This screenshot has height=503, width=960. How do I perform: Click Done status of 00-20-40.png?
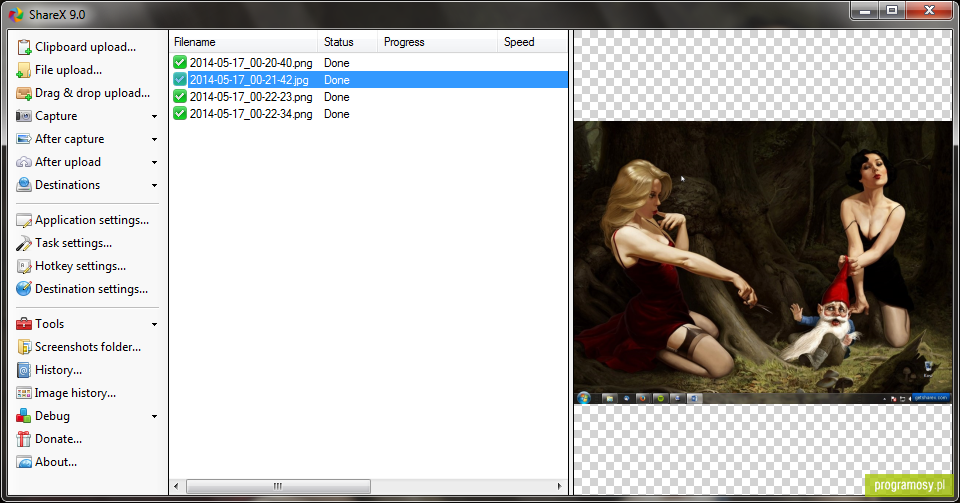pos(337,63)
